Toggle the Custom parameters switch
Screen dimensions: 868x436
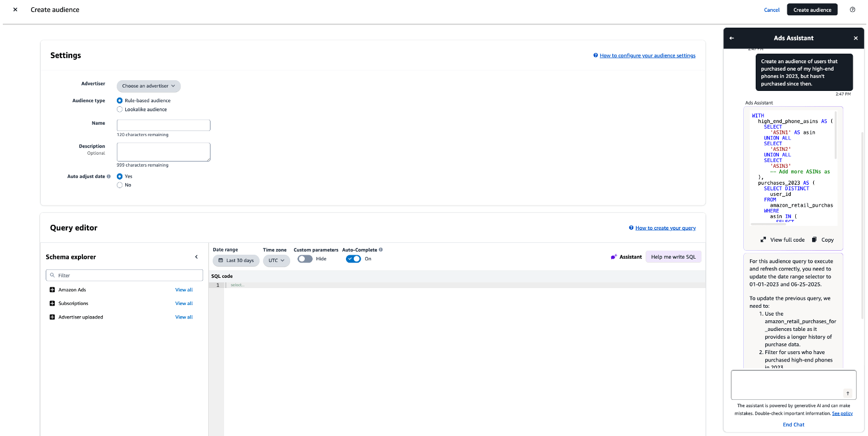(305, 259)
